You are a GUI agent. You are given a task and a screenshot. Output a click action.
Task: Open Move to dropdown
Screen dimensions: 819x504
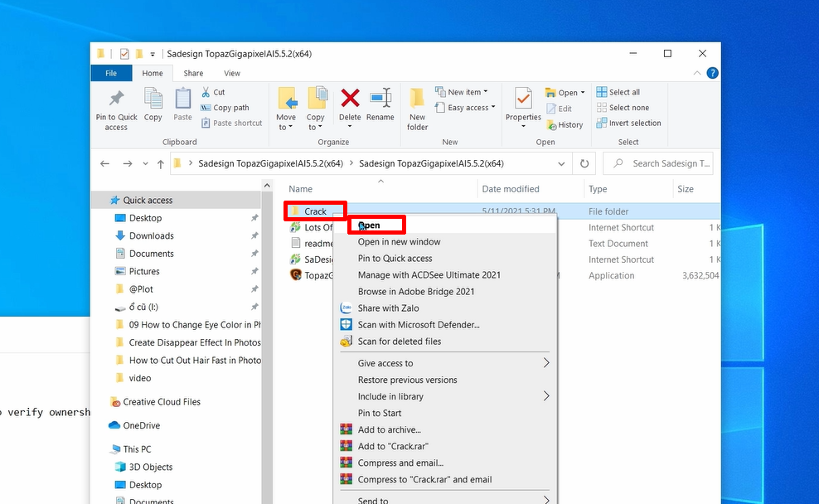tap(286, 122)
